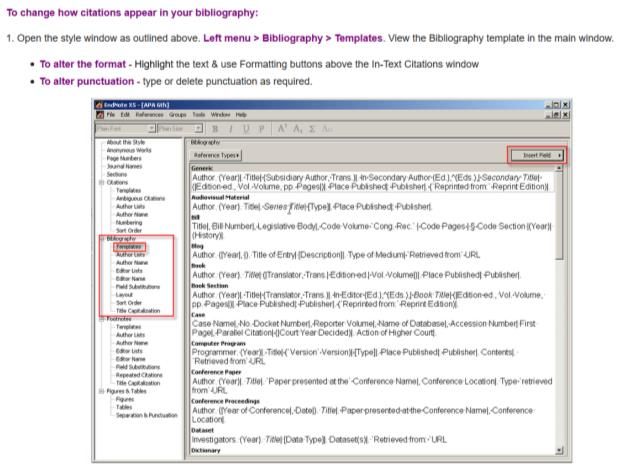
Task: Click the Book Section template heading
Action: 209,286
